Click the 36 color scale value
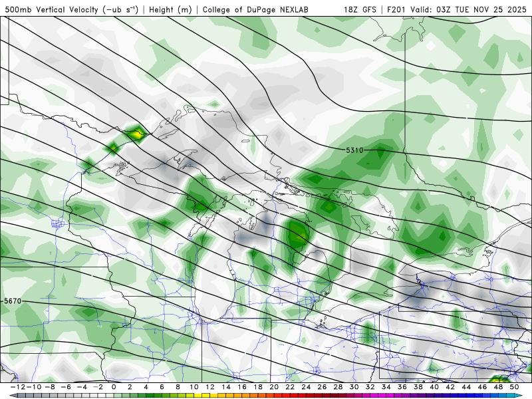The image size is (532, 399). point(402,387)
